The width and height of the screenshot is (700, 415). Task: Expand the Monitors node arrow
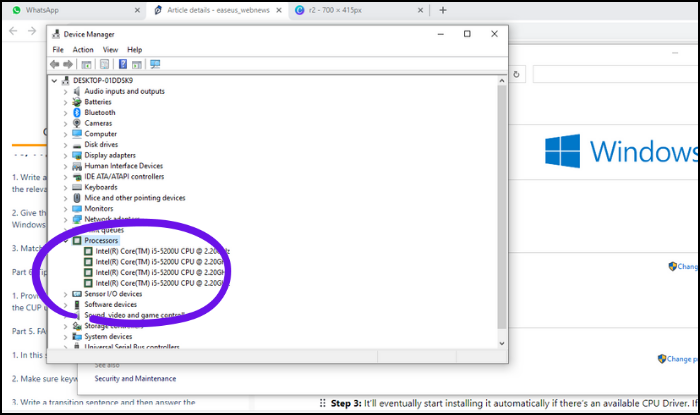65,209
